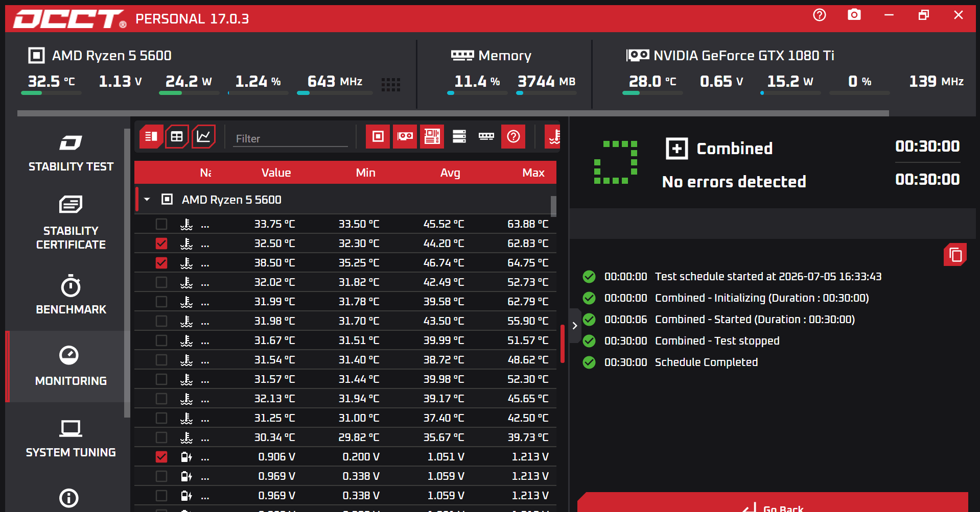Open Stability Certificate section
The height and width of the screenshot is (512, 980).
[x=71, y=223]
